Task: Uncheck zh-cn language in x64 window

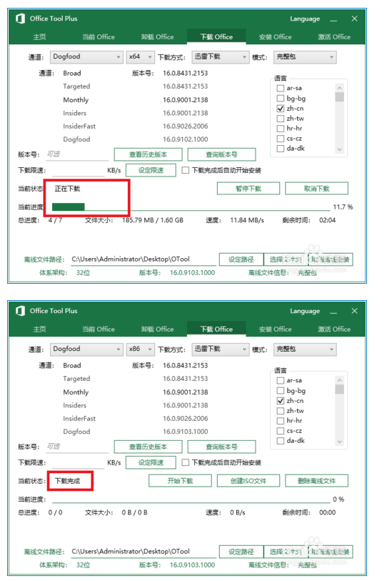Action: click(281, 108)
